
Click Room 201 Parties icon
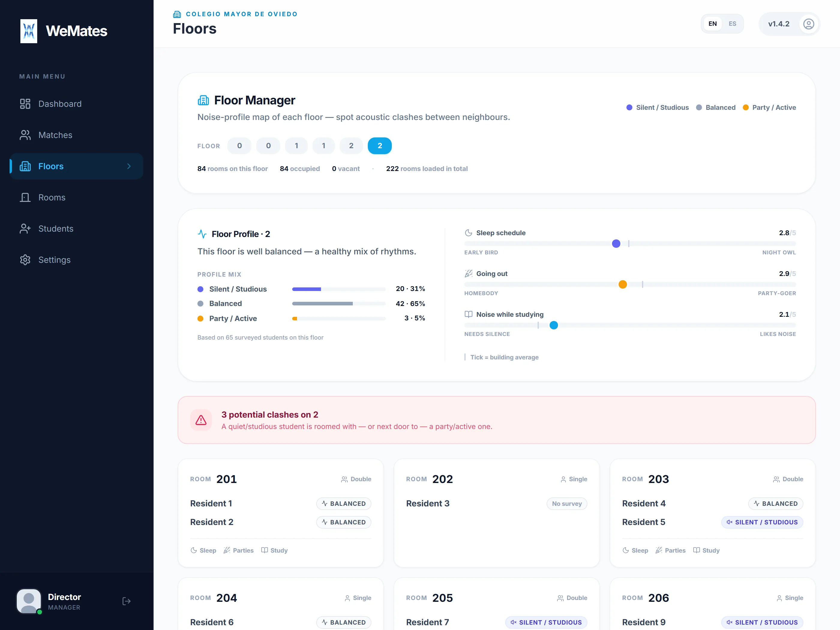click(227, 550)
